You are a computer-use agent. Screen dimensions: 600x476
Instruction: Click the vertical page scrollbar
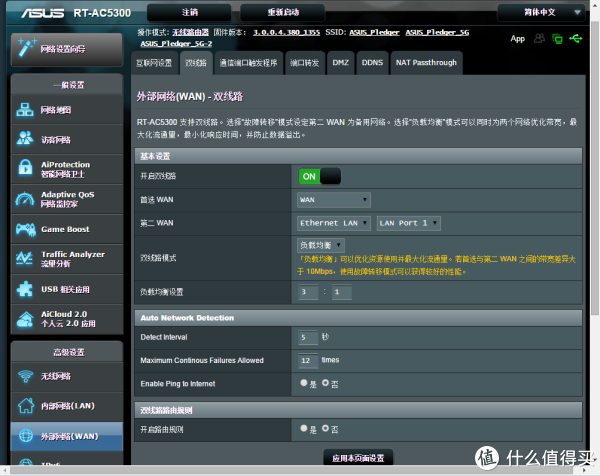(595, 168)
